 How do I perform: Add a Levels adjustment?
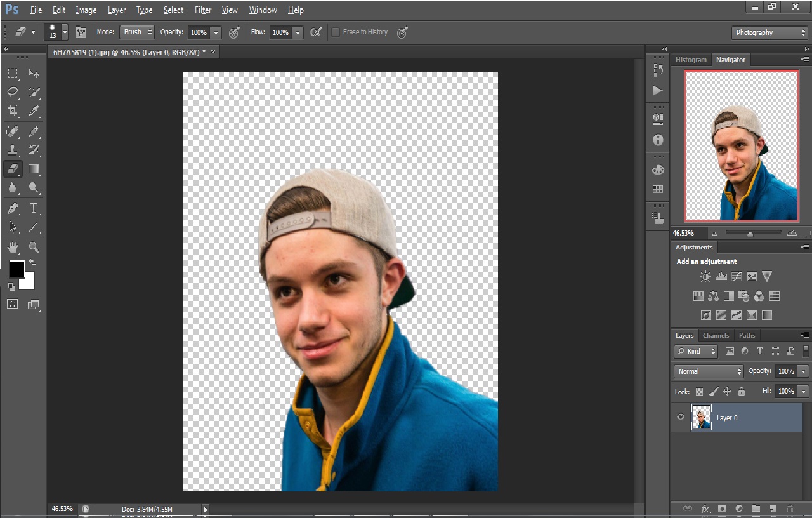pyautogui.click(x=721, y=277)
